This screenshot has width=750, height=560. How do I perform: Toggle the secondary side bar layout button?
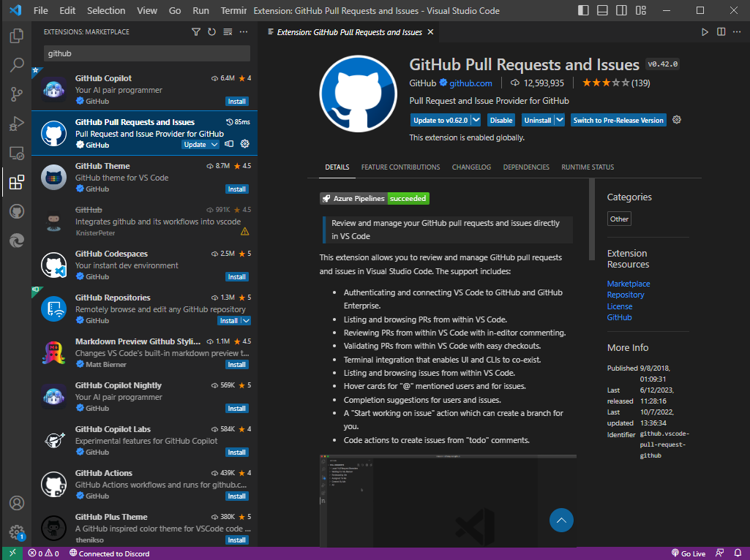[x=621, y=10]
